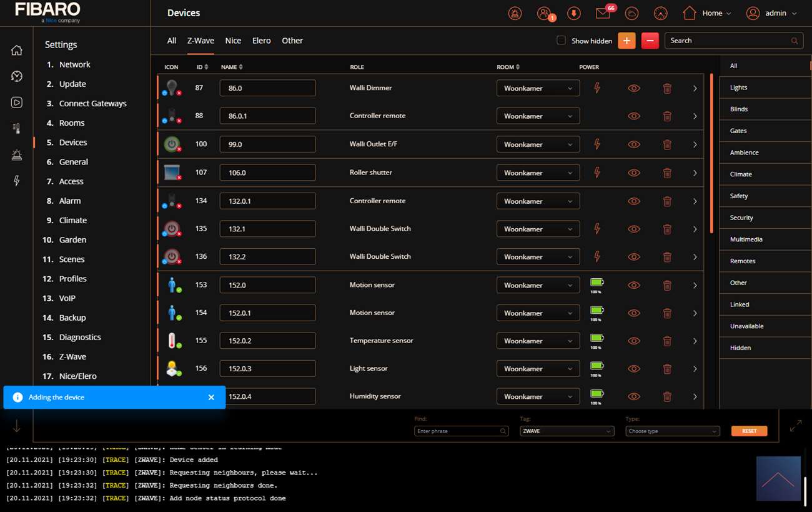Toggle visibility eye for Walli Outlet E/F

click(633, 144)
